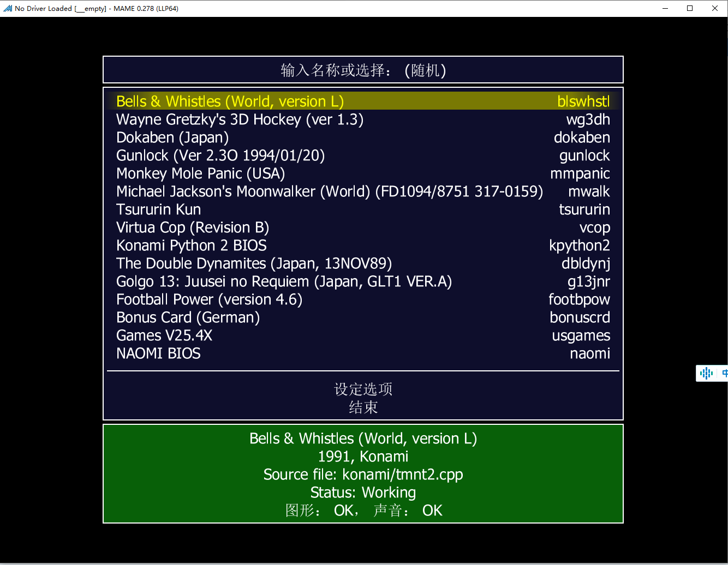
Task: Select Virtua Cop (Revision B)
Action: click(363, 227)
